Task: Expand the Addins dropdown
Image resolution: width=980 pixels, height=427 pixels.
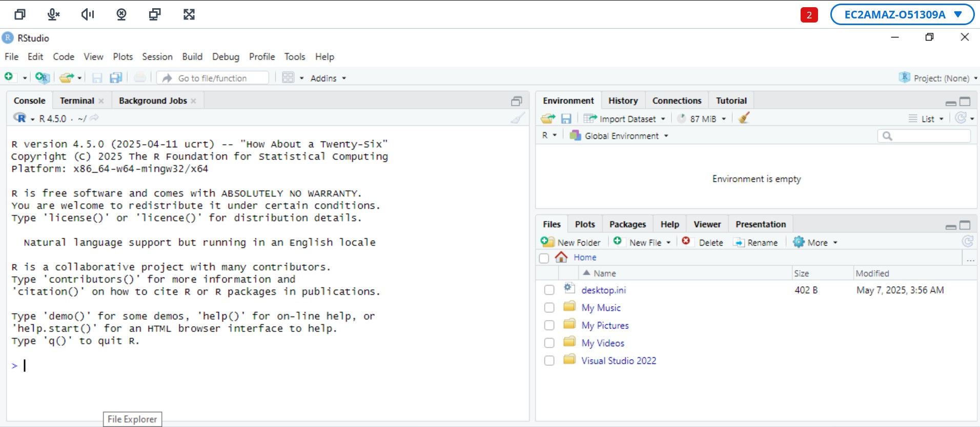Action: coord(328,78)
